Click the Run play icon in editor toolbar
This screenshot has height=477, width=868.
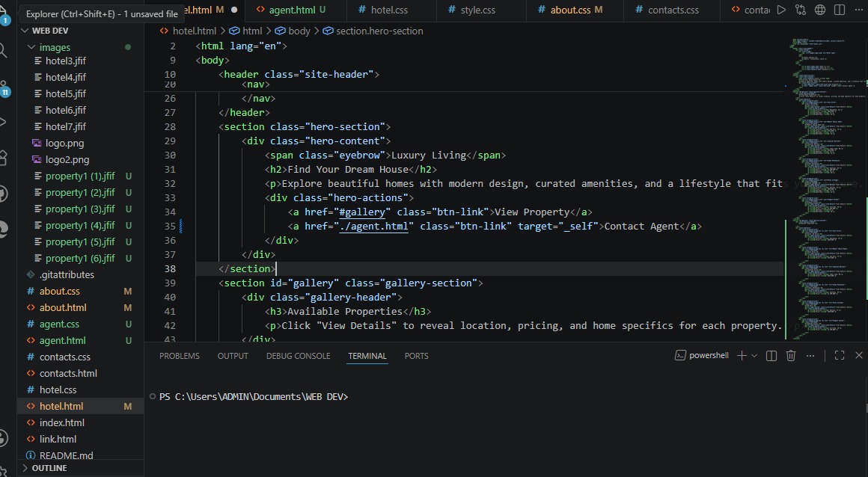[781, 10]
